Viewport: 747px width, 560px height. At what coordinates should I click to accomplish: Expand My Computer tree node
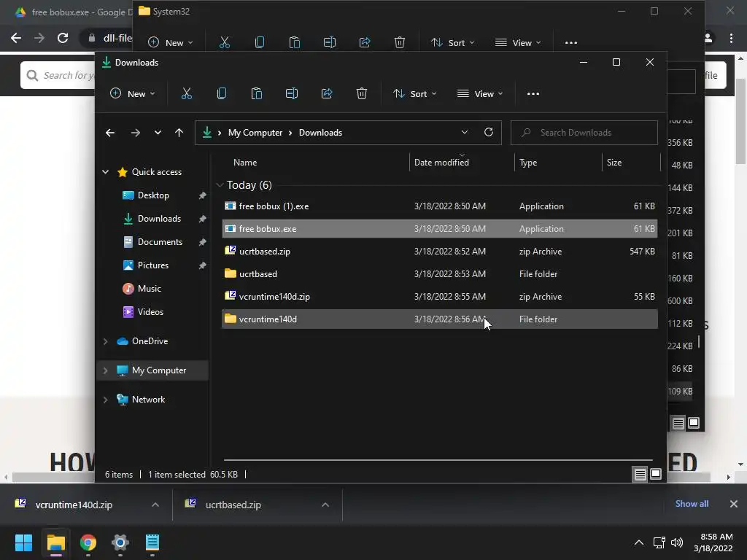[x=105, y=370]
